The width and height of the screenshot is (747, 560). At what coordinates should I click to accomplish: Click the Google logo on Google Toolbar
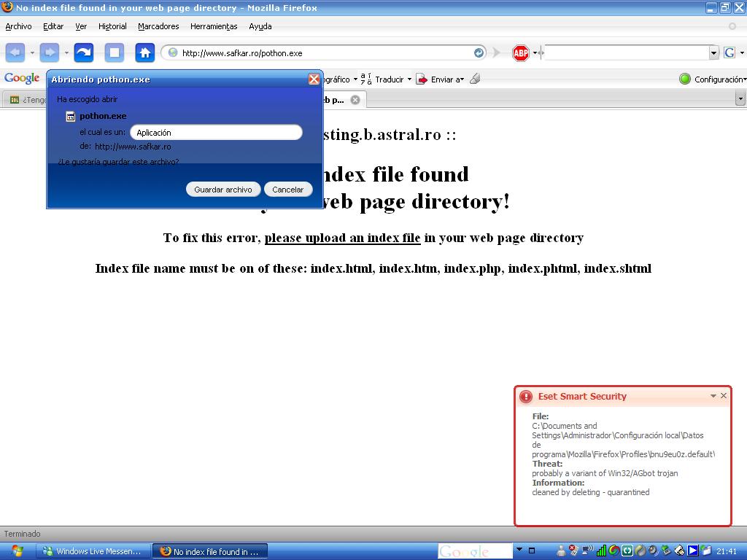coord(22,79)
